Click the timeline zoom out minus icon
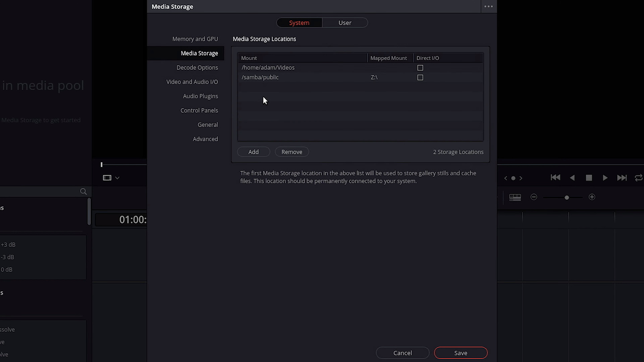 click(534, 197)
